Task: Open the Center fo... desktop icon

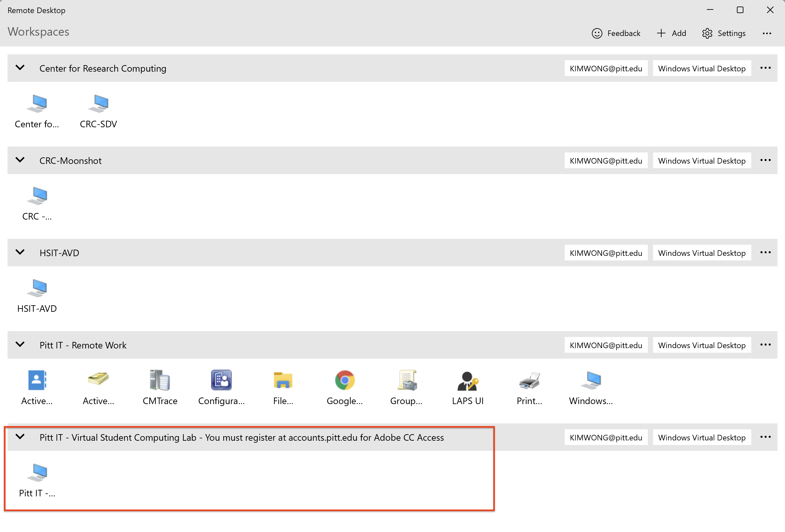Action: tap(37, 111)
